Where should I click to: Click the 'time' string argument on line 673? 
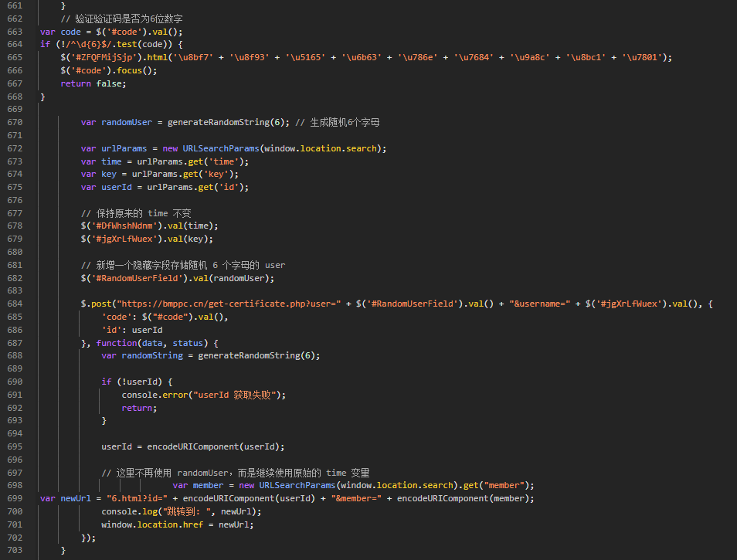pos(223,161)
